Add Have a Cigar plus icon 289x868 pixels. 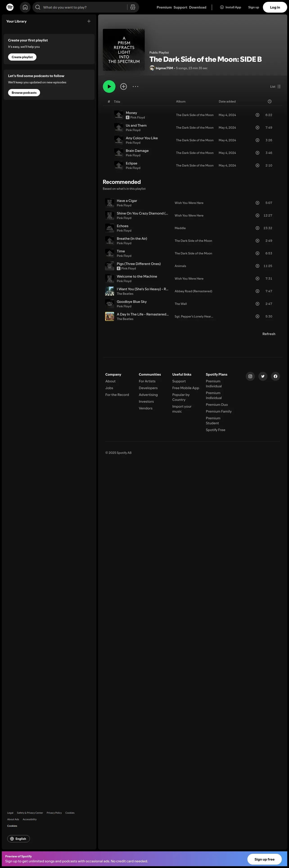pos(257,203)
